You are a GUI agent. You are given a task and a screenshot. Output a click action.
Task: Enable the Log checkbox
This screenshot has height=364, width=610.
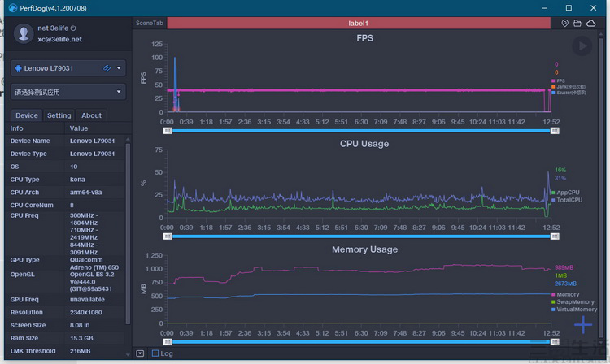click(155, 353)
